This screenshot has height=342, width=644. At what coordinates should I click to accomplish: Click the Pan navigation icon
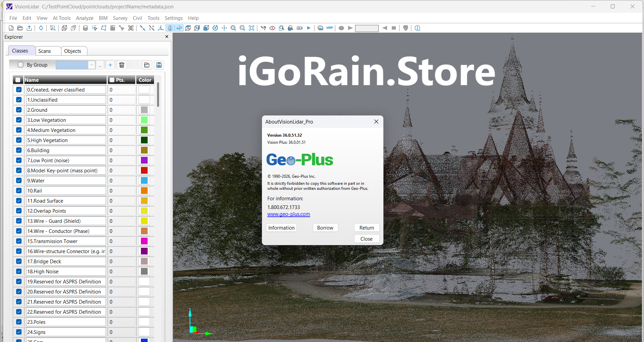point(224,28)
